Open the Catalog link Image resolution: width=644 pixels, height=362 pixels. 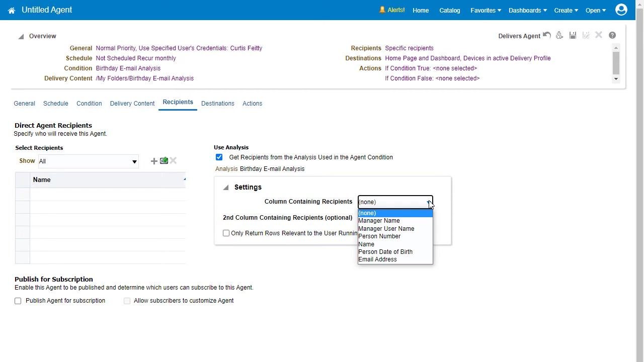(450, 10)
